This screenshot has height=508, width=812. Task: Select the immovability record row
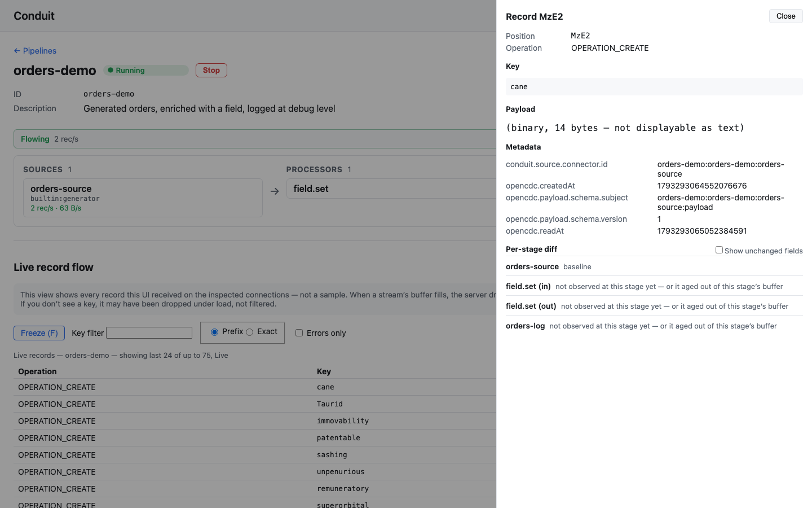[255, 421]
